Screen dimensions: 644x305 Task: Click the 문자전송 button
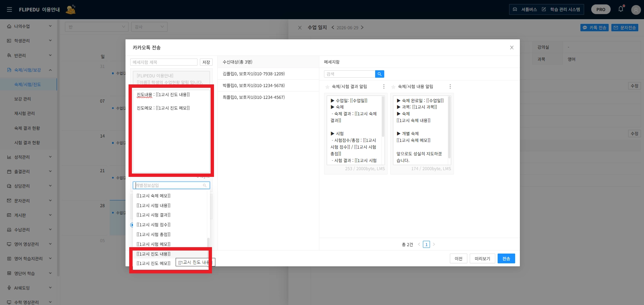tap(625, 28)
